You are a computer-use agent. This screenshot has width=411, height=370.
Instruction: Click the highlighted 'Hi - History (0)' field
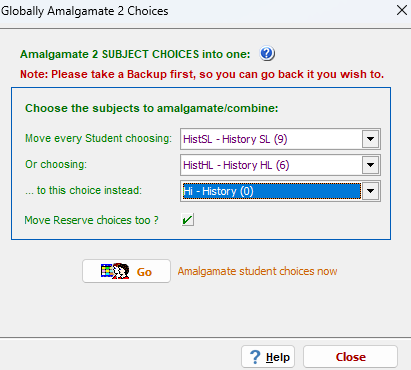(271, 191)
